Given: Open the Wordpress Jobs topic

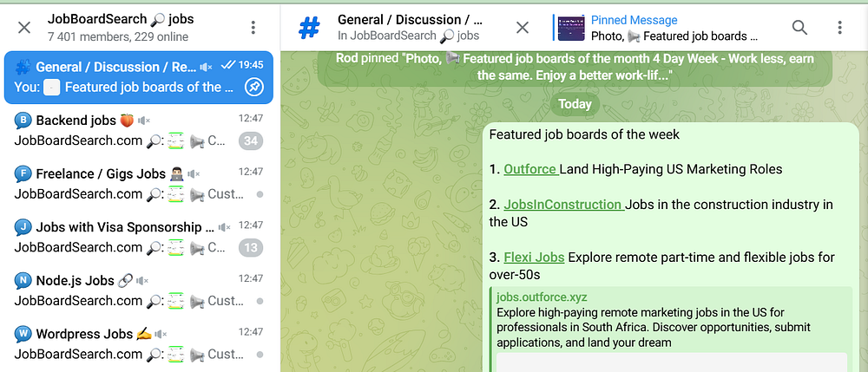Looking at the screenshot, I should 138,343.
